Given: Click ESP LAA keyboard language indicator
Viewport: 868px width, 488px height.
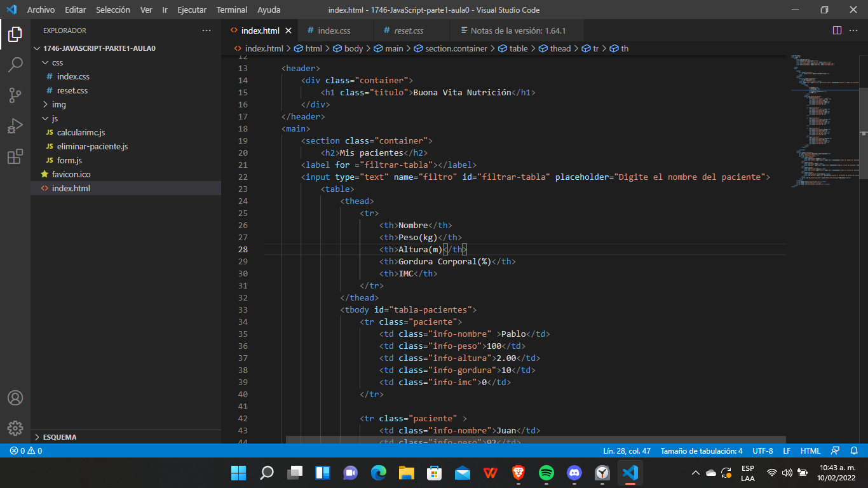Looking at the screenshot, I should pos(748,473).
